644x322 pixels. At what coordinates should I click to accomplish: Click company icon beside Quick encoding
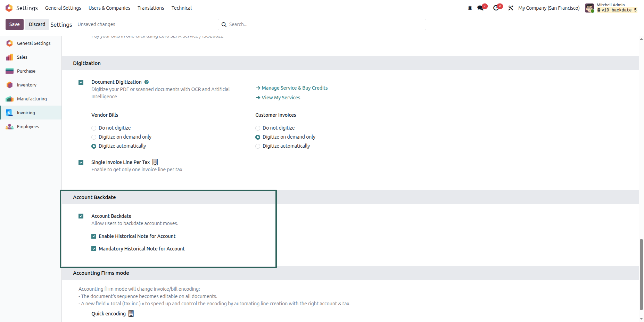131,313
